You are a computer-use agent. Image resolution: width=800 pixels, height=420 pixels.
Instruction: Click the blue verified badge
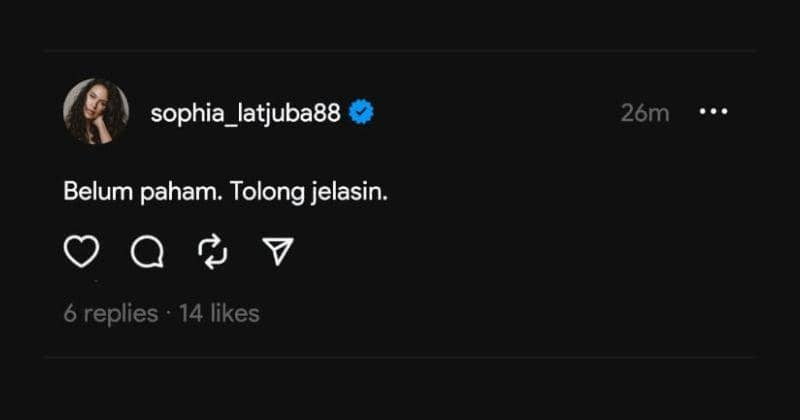(361, 113)
